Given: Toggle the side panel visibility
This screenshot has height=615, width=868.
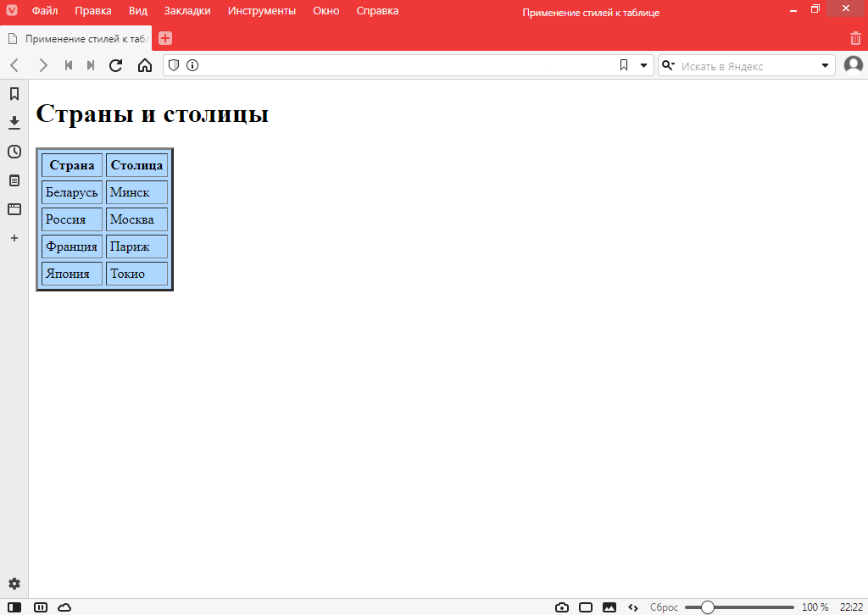Looking at the screenshot, I should 14,607.
